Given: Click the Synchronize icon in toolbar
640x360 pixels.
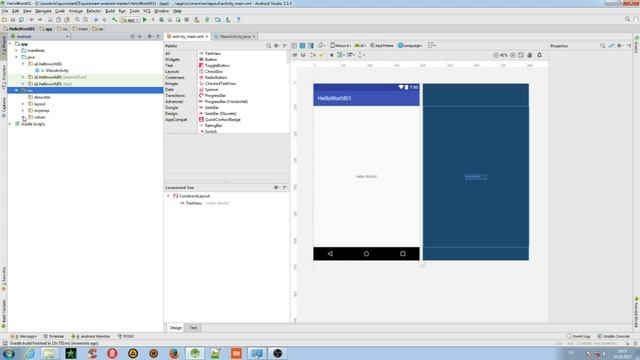Looking at the screenshot, I should (x=21, y=20).
